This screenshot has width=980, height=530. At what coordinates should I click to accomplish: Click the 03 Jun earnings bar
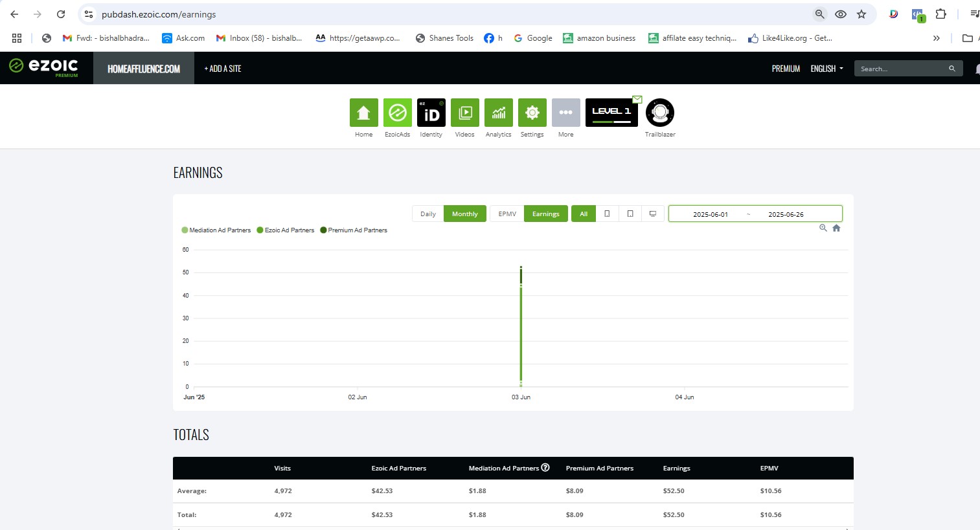pos(521,326)
